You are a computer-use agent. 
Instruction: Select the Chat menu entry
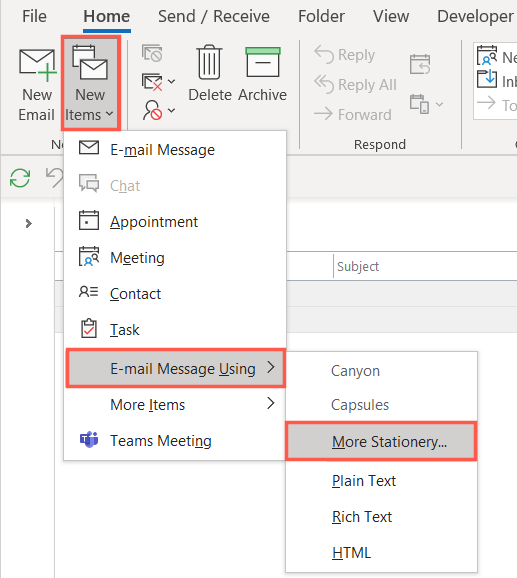pos(175,185)
